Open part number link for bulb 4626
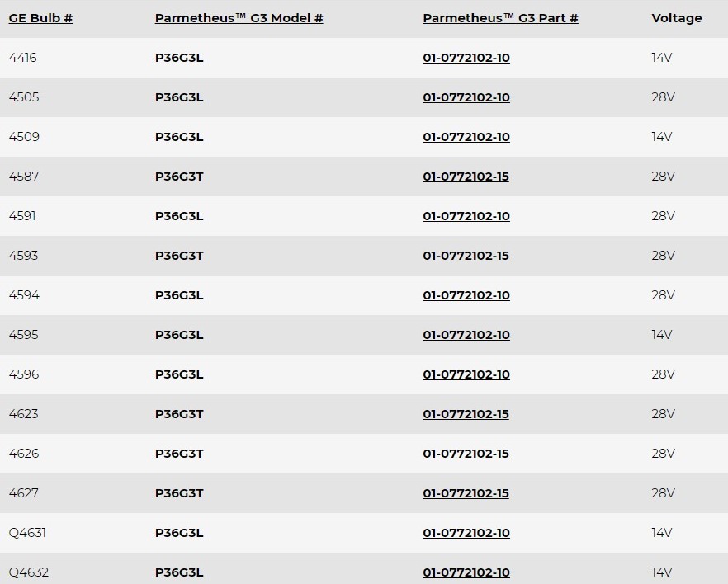The image size is (728, 584). click(466, 454)
